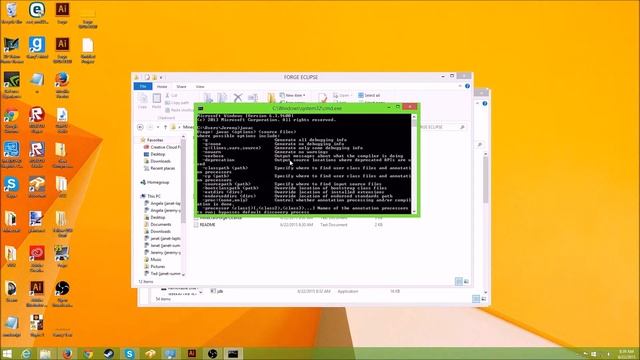The width and height of the screenshot is (640, 360).
Task: Click the Copy icon in Explorer ribbon
Action: pos(142,100)
